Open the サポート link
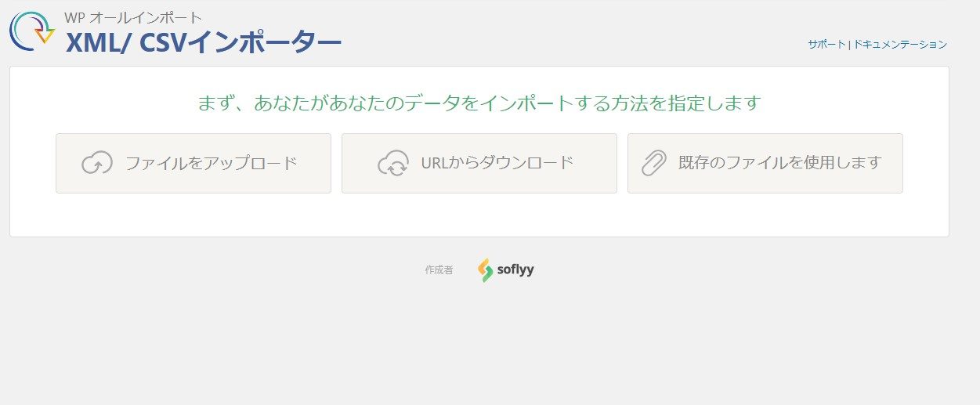 (x=826, y=45)
